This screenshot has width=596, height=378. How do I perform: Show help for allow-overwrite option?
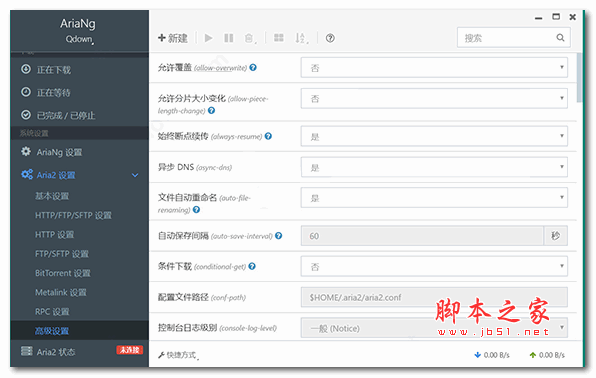[253, 67]
